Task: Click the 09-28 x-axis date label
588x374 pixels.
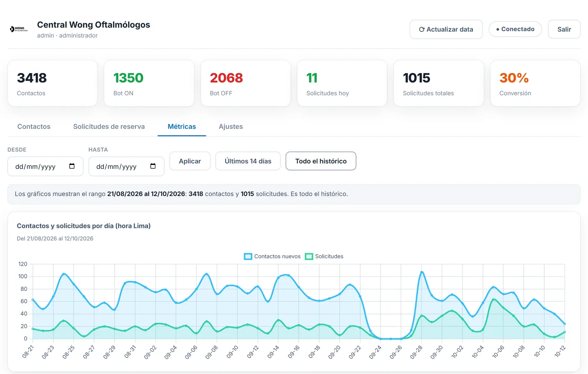Action: tap(416, 352)
